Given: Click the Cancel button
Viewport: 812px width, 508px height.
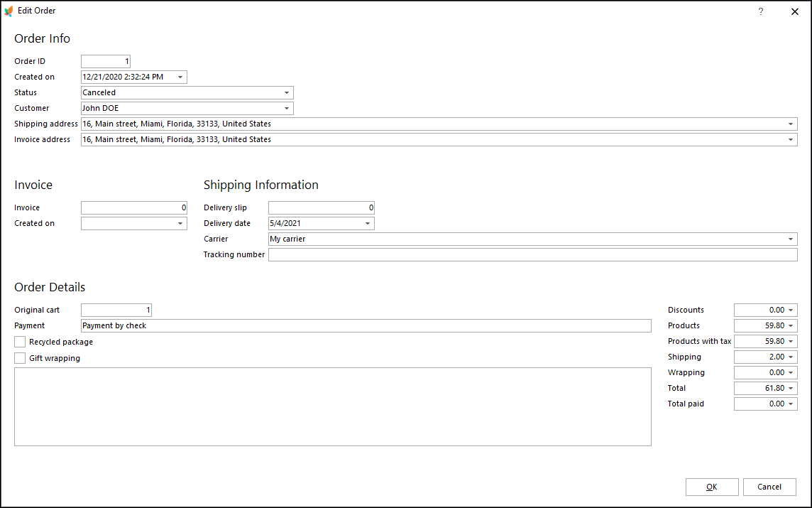Looking at the screenshot, I should point(769,487).
